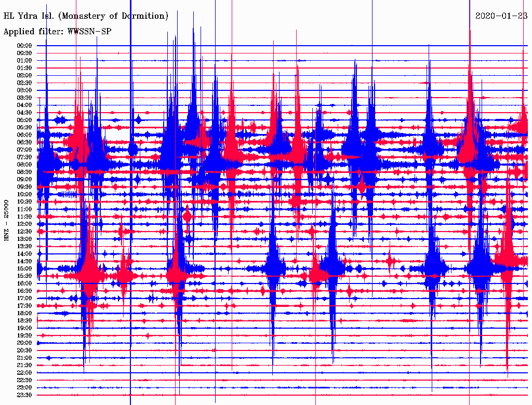
Task: Select the 23:00 time label
Action: 24,388
